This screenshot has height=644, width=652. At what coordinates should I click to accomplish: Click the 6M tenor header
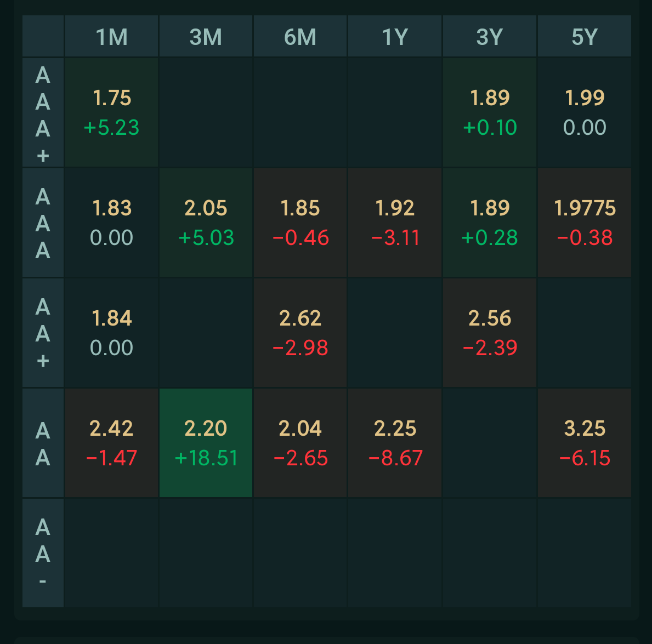[x=300, y=36]
